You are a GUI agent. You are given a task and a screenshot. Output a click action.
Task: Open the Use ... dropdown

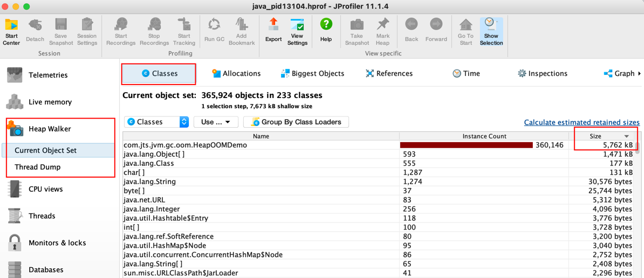(216, 122)
